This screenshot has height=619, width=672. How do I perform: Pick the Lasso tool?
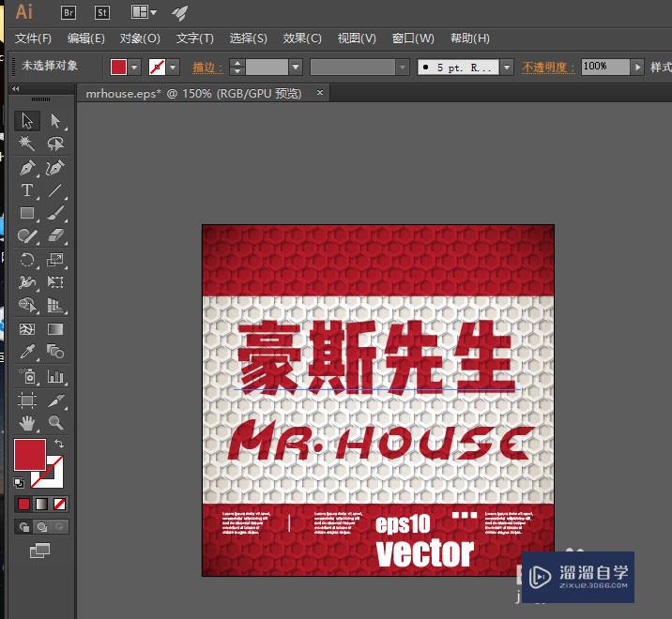click(x=55, y=143)
